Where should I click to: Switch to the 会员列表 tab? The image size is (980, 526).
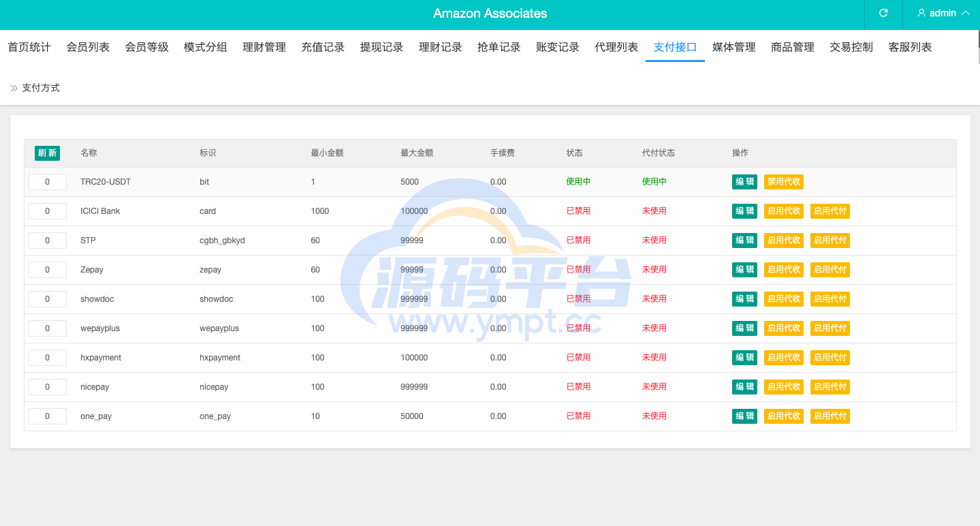click(88, 47)
